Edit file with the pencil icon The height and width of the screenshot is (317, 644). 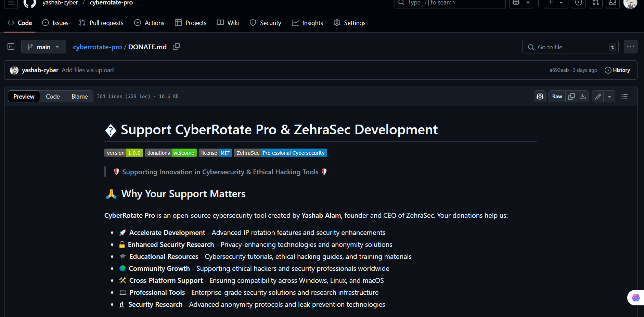(598, 97)
